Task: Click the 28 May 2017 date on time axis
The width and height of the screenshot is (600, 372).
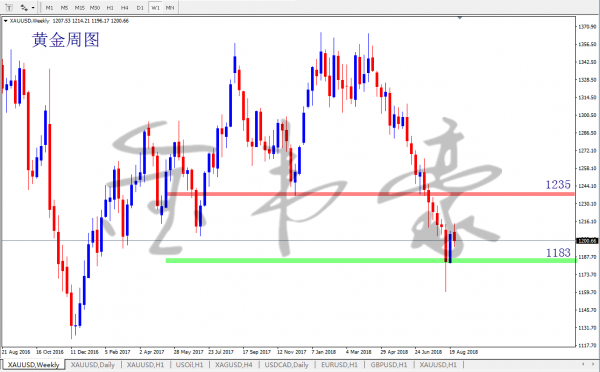Action: point(189,352)
